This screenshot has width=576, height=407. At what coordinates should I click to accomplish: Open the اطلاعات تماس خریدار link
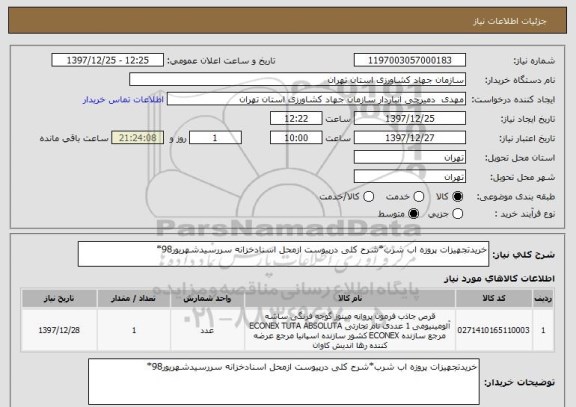click(123, 100)
